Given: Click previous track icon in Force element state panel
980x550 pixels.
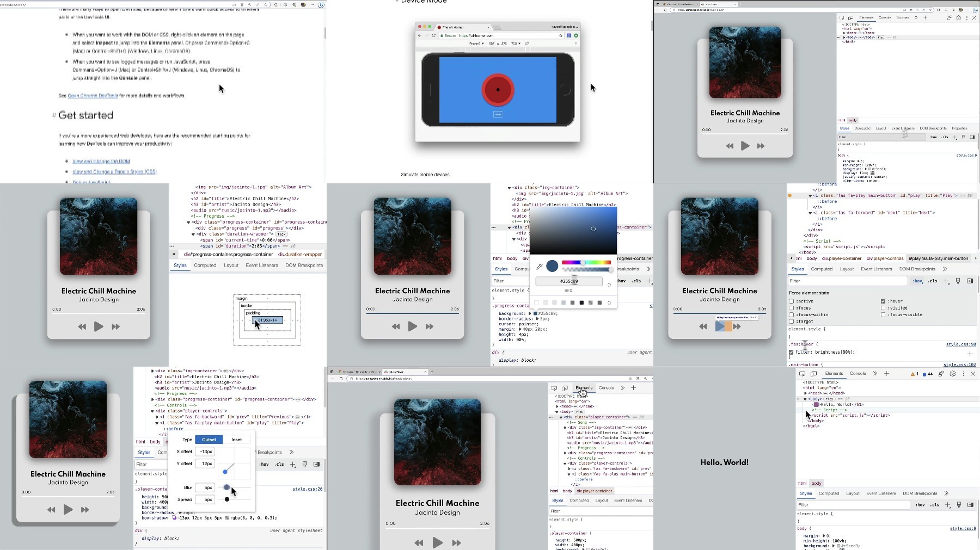Looking at the screenshot, I should [x=703, y=326].
